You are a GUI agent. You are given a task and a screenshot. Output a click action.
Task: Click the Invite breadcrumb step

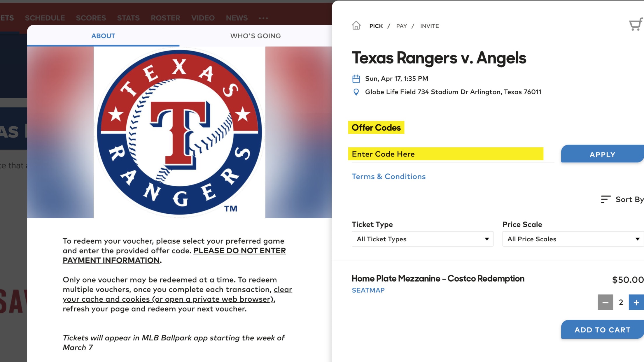(x=429, y=26)
